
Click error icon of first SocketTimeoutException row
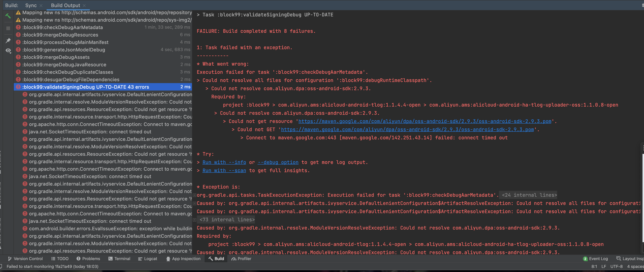(25, 132)
